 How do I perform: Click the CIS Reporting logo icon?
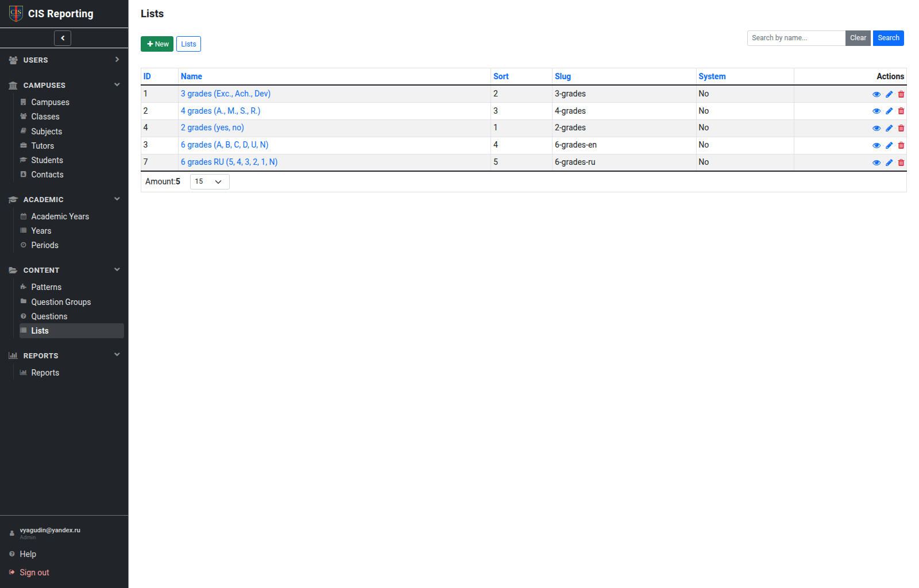pos(16,13)
